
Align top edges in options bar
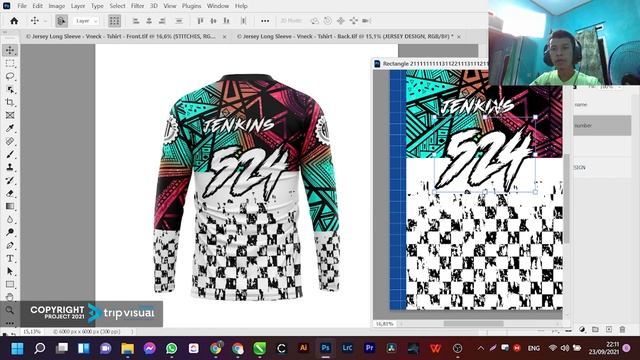pos(200,21)
